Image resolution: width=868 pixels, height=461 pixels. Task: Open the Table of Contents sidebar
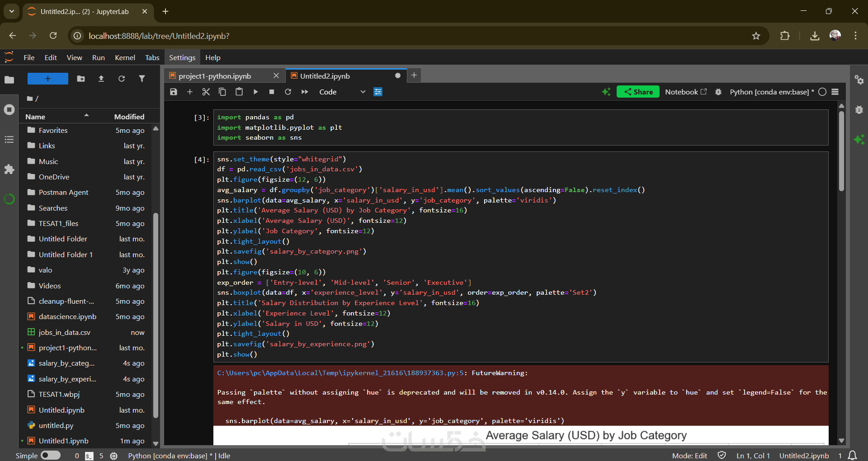[x=9, y=140]
